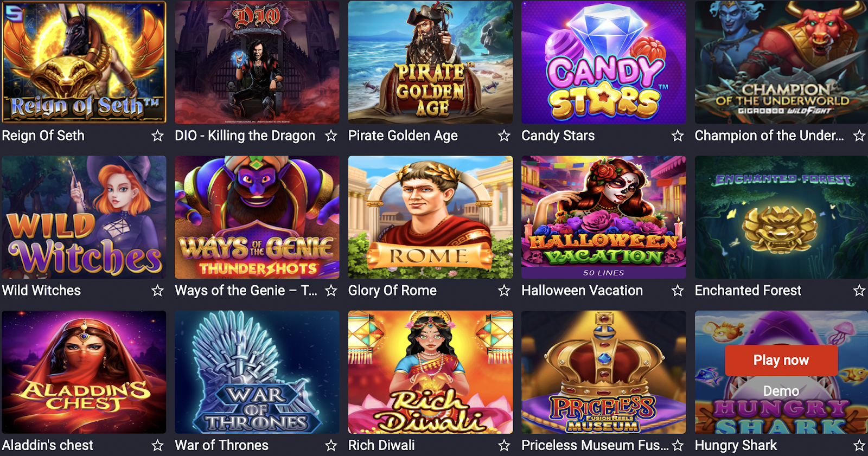868x456 pixels.
Task: Open the Priceless Museum Fusion Reels thumbnail
Action: (x=603, y=372)
